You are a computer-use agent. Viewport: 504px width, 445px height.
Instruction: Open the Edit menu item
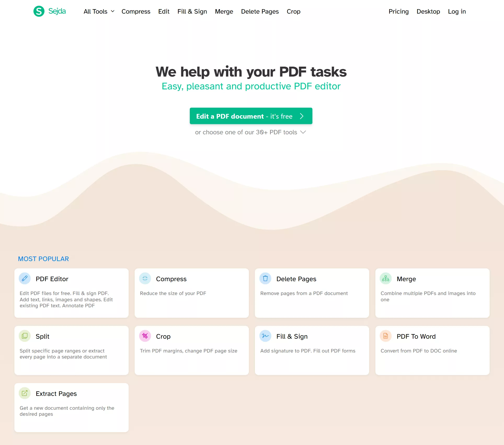pyautogui.click(x=164, y=11)
